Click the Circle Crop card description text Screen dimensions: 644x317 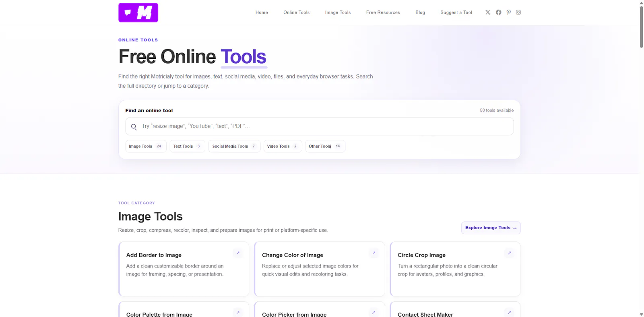[x=448, y=270]
